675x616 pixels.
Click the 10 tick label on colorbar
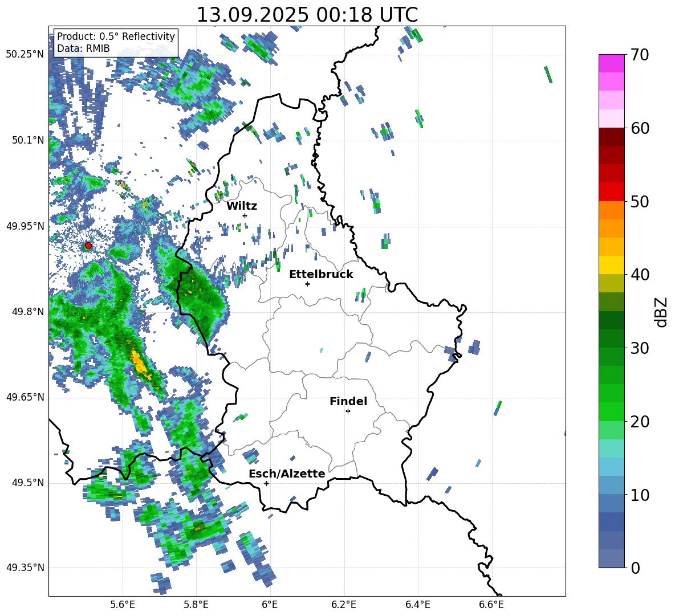tap(640, 495)
